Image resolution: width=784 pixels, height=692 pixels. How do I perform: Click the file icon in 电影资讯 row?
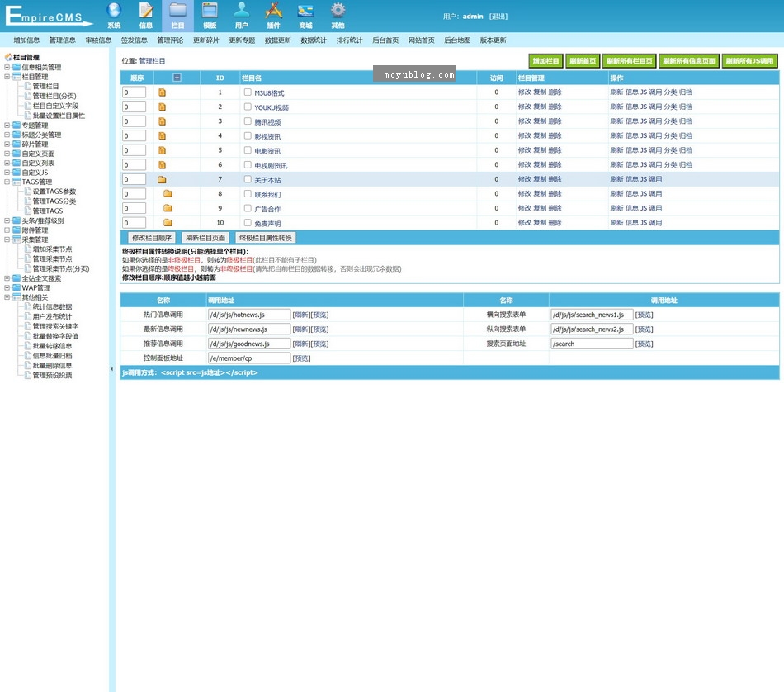(x=162, y=150)
